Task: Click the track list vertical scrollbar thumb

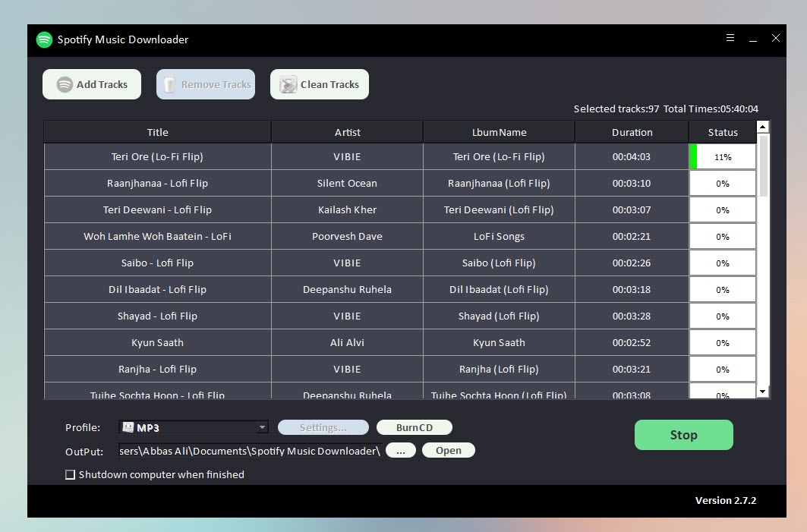Action: [763, 165]
